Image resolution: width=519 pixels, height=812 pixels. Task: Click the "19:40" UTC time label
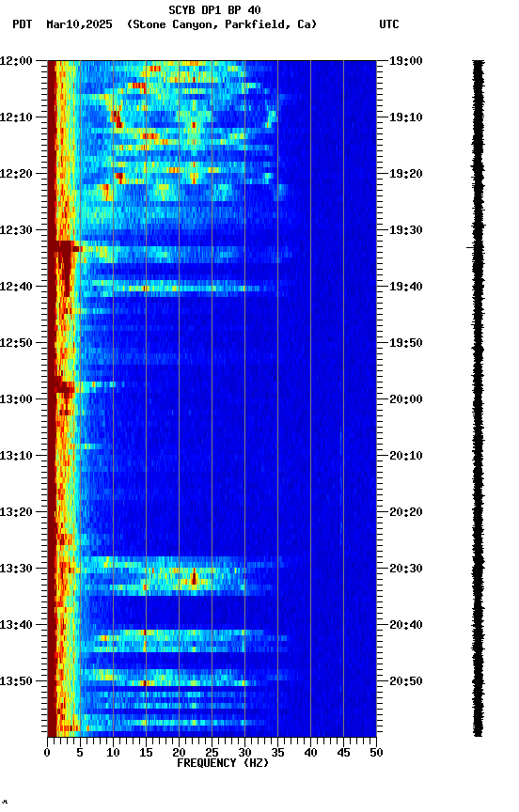[x=406, y=287]
